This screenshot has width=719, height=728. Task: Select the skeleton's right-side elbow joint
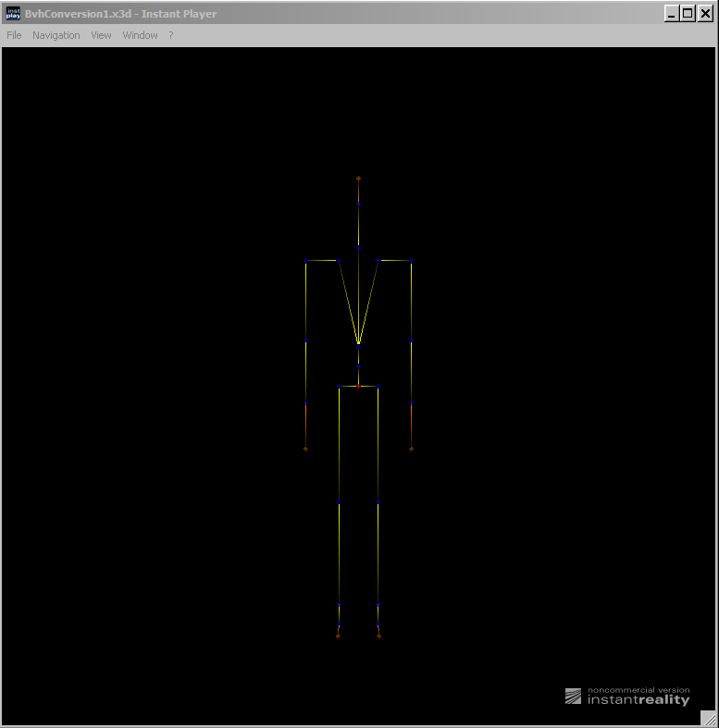click(x=411, y=343)
